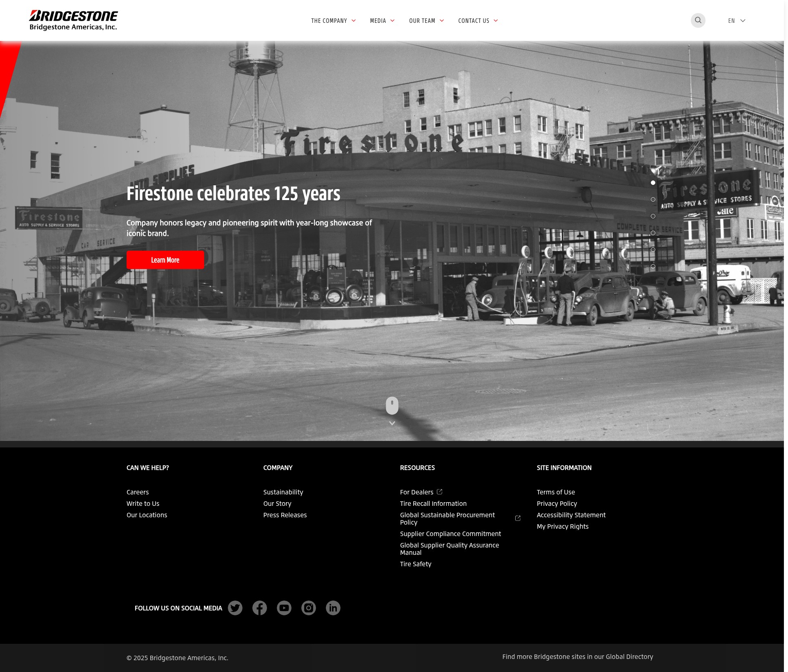Viewport: 788px width, 672px height.
Task: Click the Follow Us On Social Media label
Action: click(x=178, y=608)
